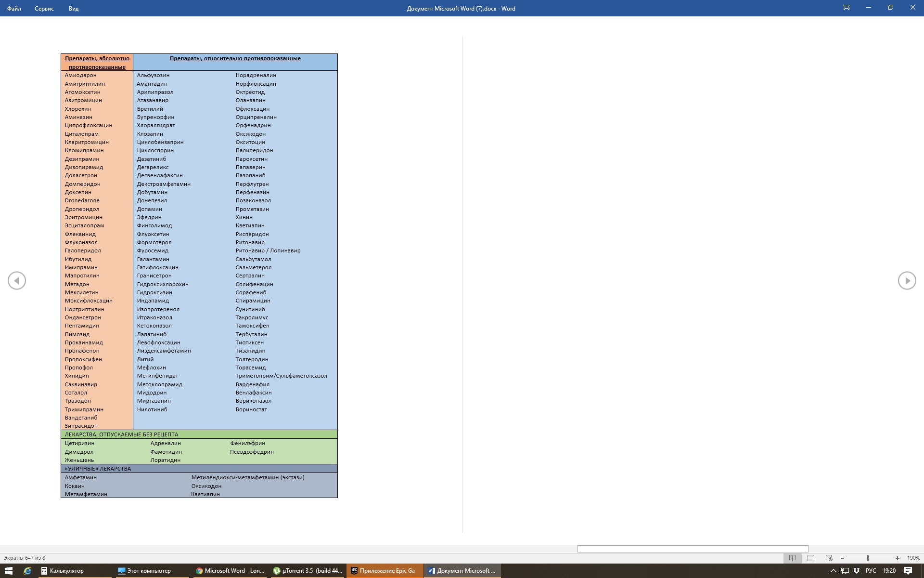Switch to Web Layout view
The image size is (924, 578).
(829, 558)
